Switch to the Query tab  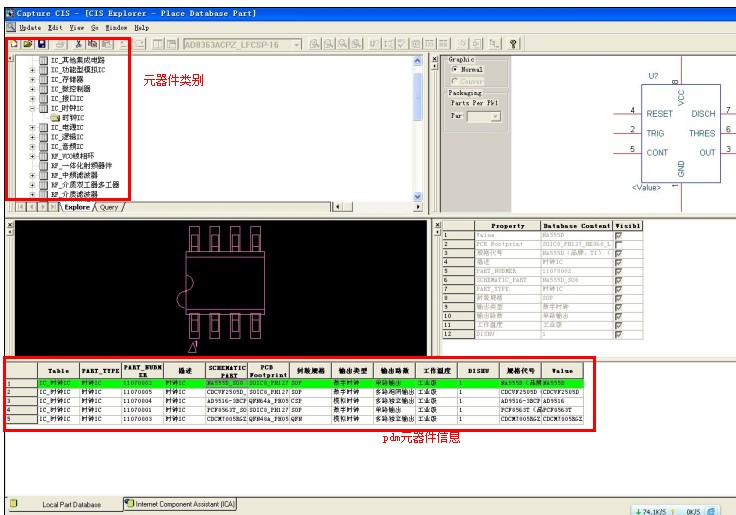click(x=109, y=207)
